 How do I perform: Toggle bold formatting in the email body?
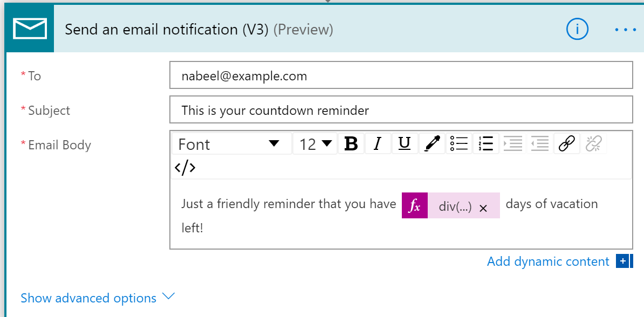pos(351,143)
